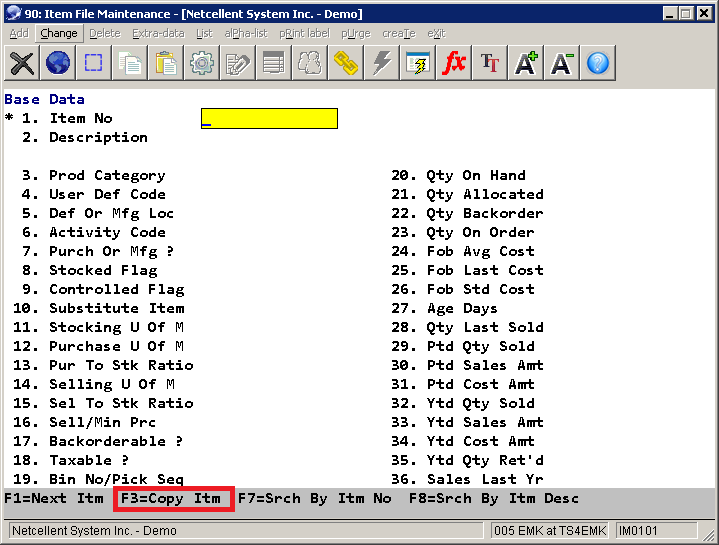Click the crossed tools icon in toolbar
Image resolution: width=719 pixels, height=545 pixels.
pyautogui.click(x=22, y=63)
